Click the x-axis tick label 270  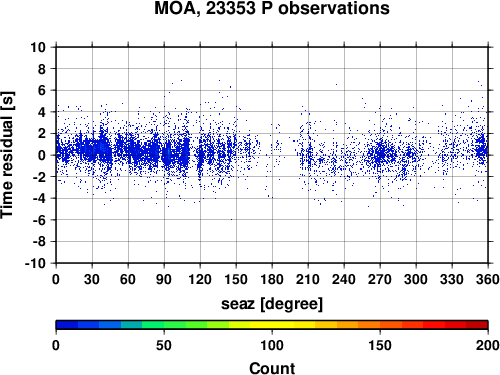(x=380, y=279)
